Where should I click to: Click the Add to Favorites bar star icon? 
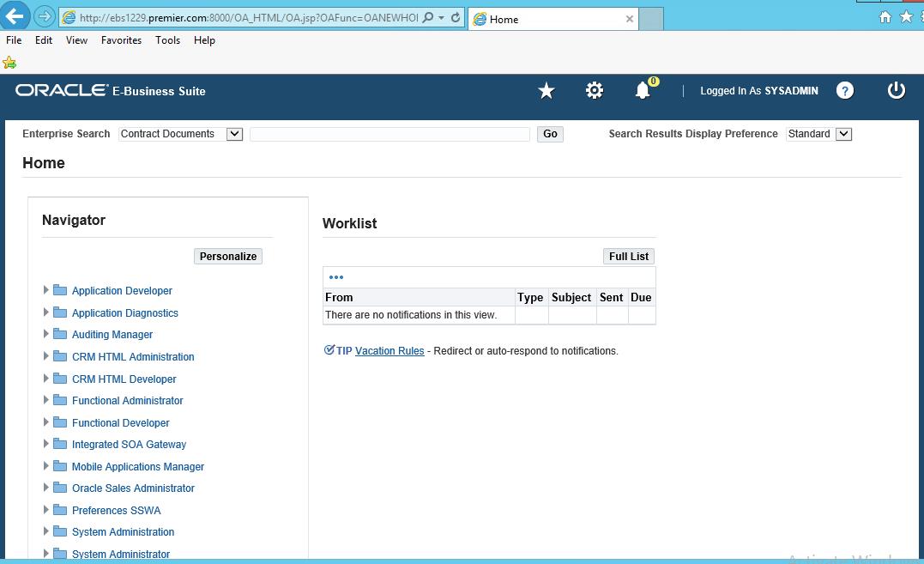click(9, 63)
